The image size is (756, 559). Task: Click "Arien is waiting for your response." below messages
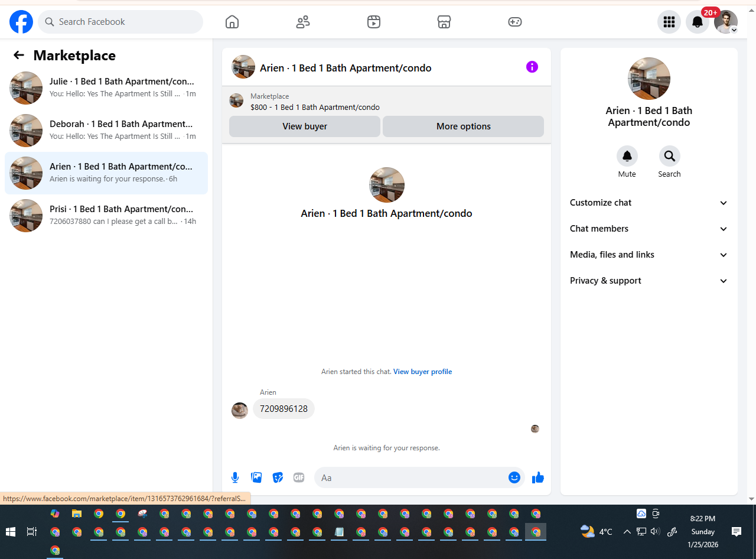[x=386, y=448]
